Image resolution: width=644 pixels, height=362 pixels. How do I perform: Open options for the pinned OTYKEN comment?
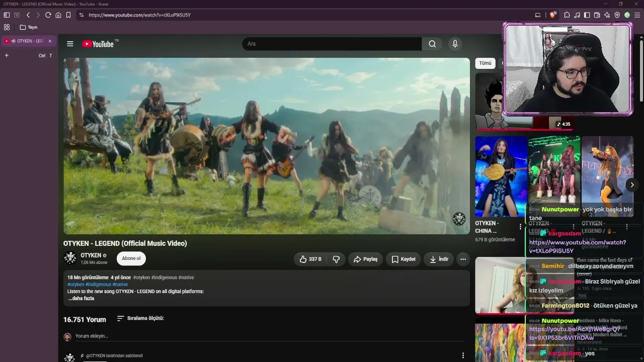pos(463,355)
